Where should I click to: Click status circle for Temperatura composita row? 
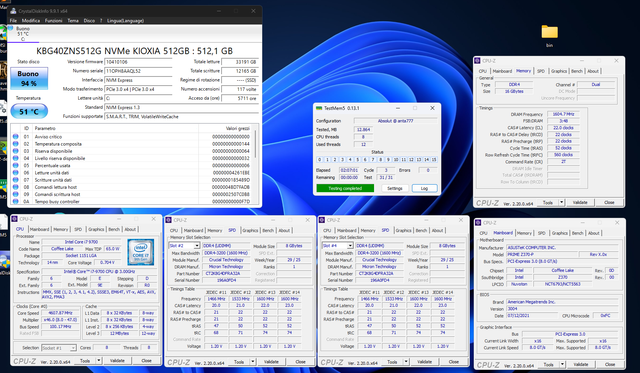coord(16,144)
